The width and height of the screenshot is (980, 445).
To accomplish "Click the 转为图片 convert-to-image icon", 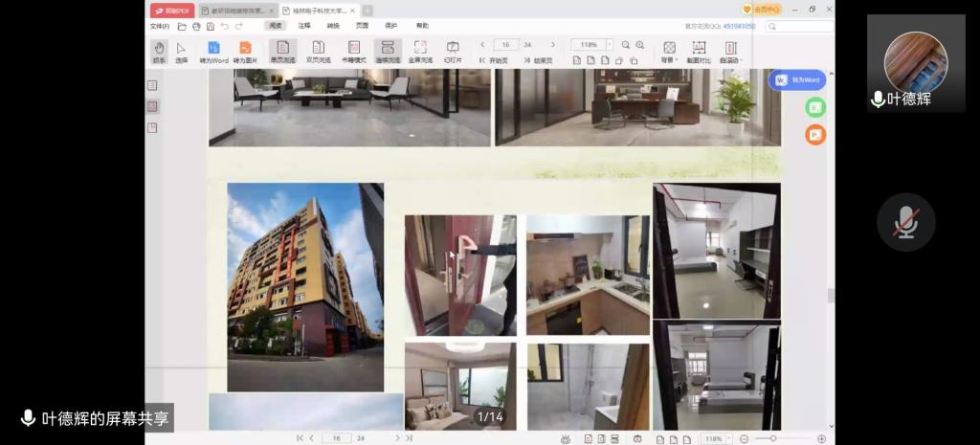I will [x=245, y=51].
